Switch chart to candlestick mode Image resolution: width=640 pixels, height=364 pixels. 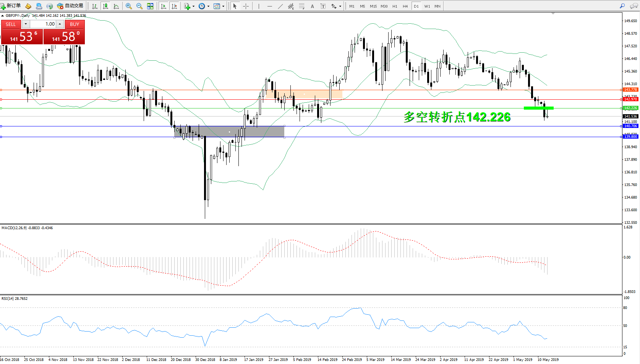pos(105,6)
